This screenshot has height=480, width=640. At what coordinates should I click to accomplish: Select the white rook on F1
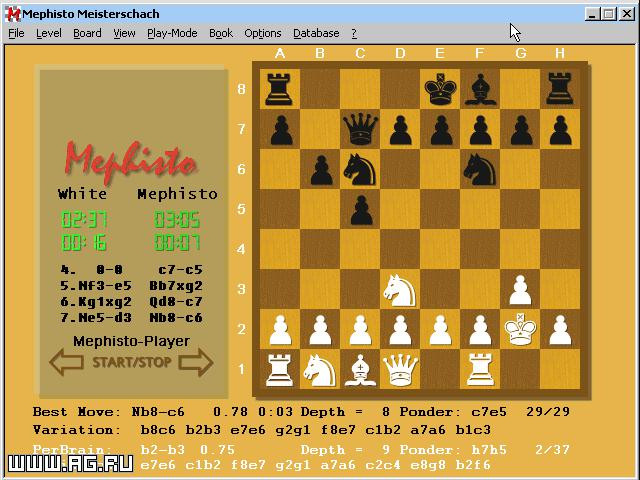click(480, 370)
